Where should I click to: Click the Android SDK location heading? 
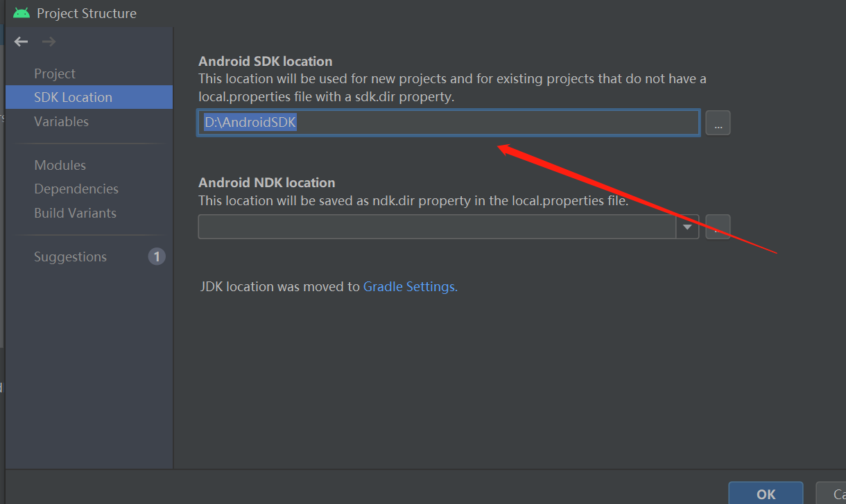click(266, 61)
